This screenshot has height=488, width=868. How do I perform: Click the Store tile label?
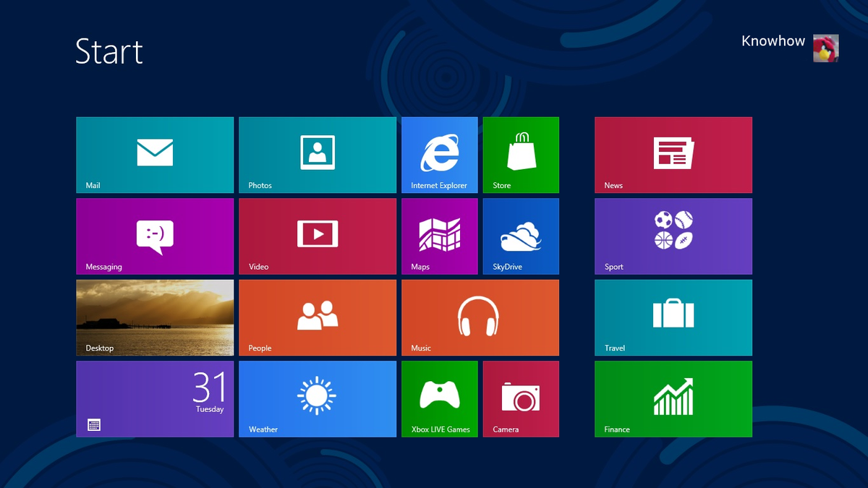[x=502, y=186]
